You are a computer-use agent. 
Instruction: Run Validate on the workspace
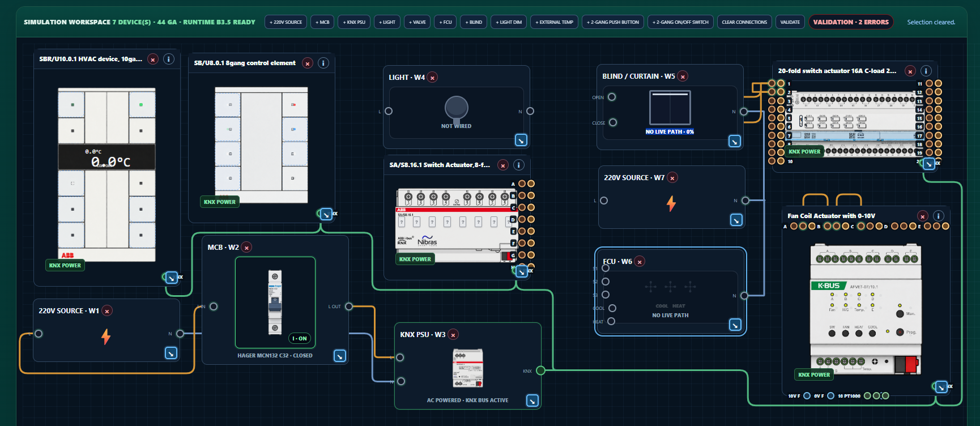(790, 22)
